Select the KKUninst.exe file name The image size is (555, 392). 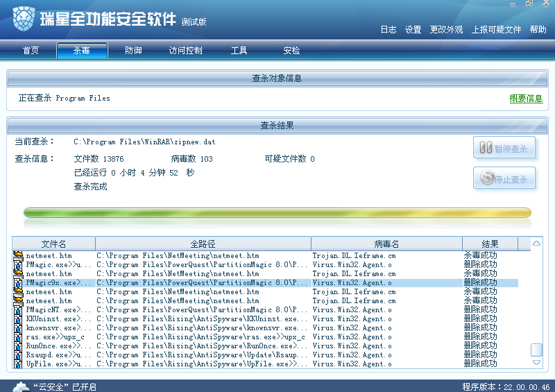(x=58, y=318)
